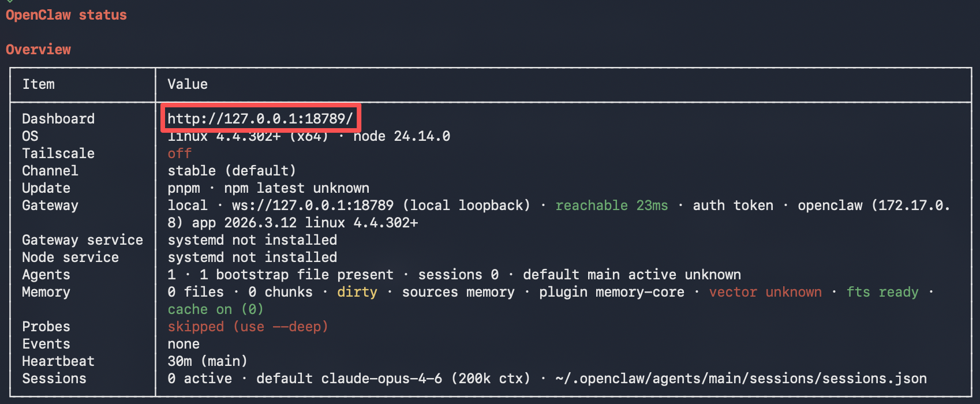The width and height of the screenshot is (980, 404).
Task: Click the "Value" column header
Action: (x=187, y=84)
